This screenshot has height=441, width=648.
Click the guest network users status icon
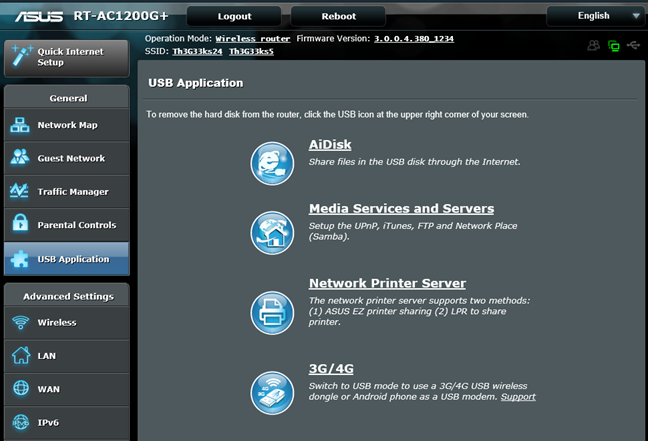click(593, 45)
